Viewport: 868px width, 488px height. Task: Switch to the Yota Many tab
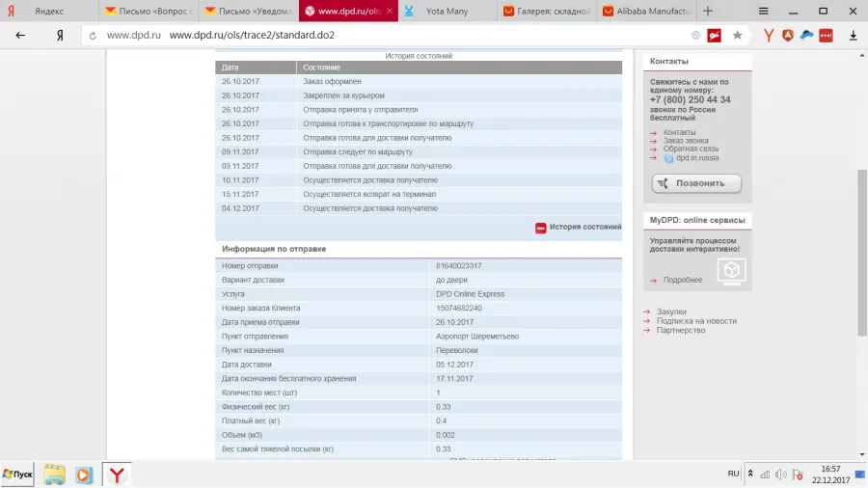point(448,11)
